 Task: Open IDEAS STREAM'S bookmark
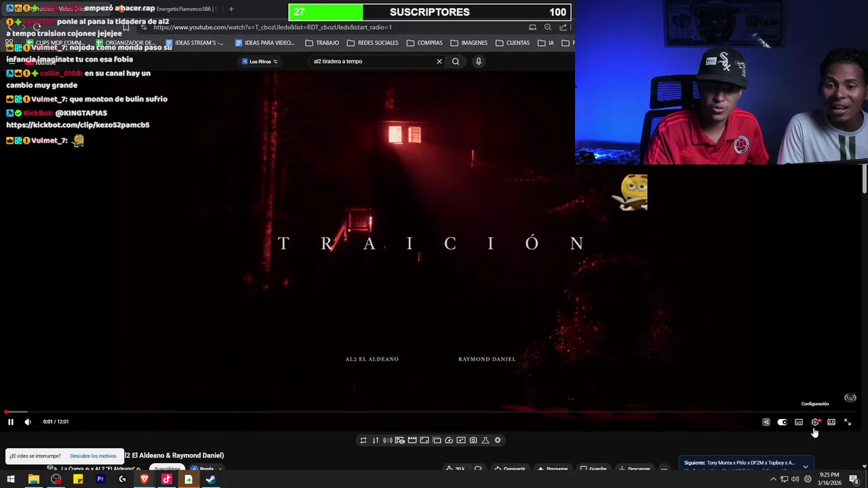194,43
